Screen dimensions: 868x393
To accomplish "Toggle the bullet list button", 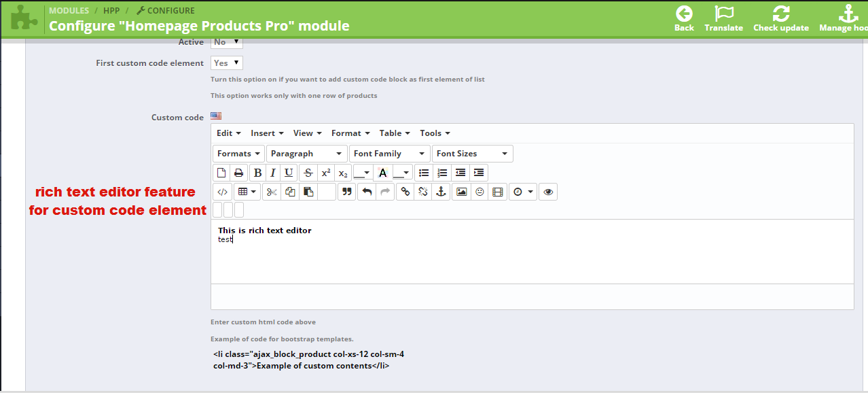I will [x=424, y=173].
